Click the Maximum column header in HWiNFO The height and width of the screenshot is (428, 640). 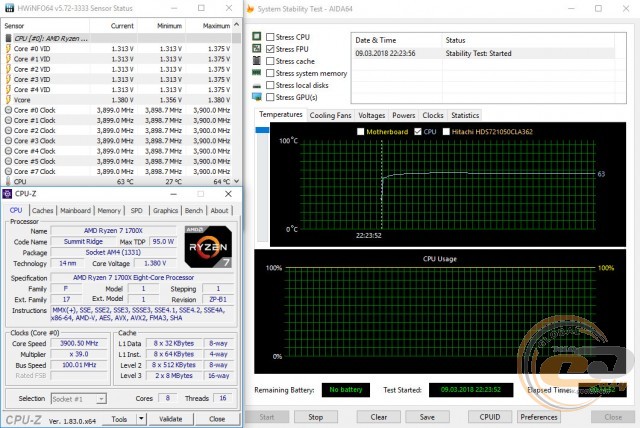tap(209, 26)
